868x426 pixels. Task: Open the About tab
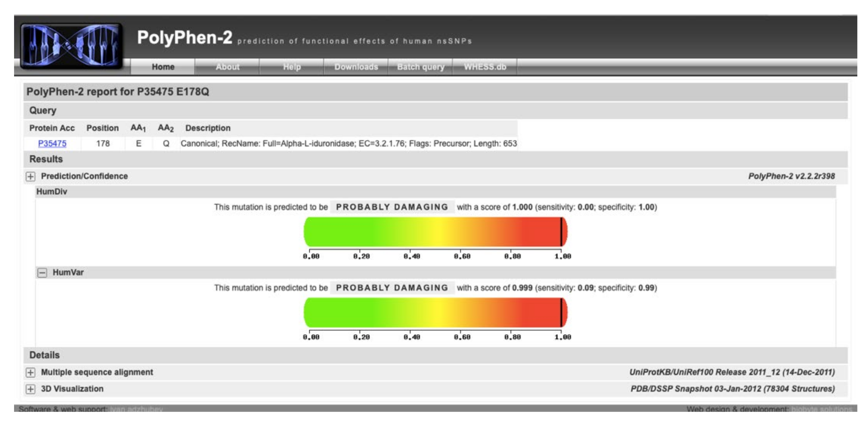point(228,67)
